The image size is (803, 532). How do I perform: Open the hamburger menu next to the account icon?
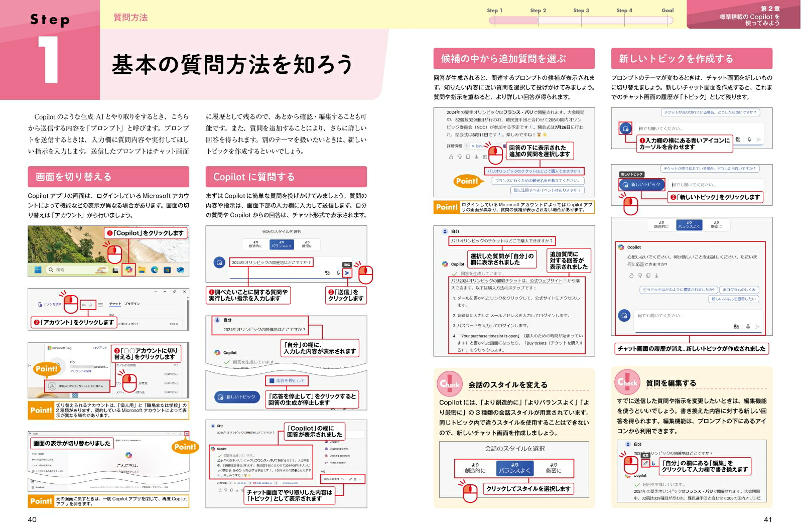tap(100, 305)
